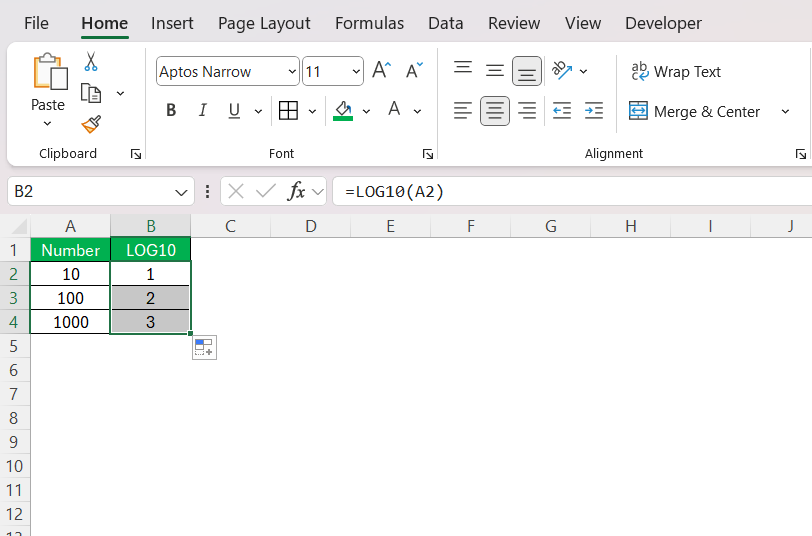This screenshot has width=812, height=536.
Task: Apply green fill color bucket
Action: point(343,110)
